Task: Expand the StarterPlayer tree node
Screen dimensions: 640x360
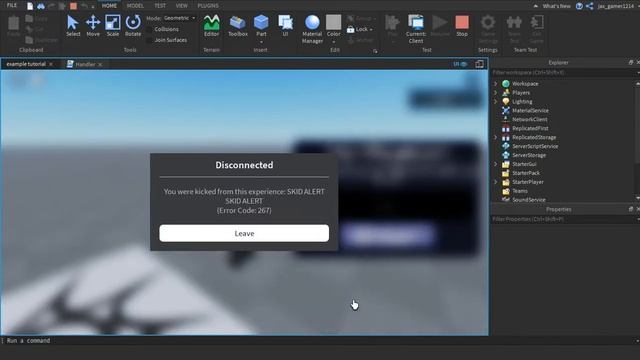Action: (496, 182)
